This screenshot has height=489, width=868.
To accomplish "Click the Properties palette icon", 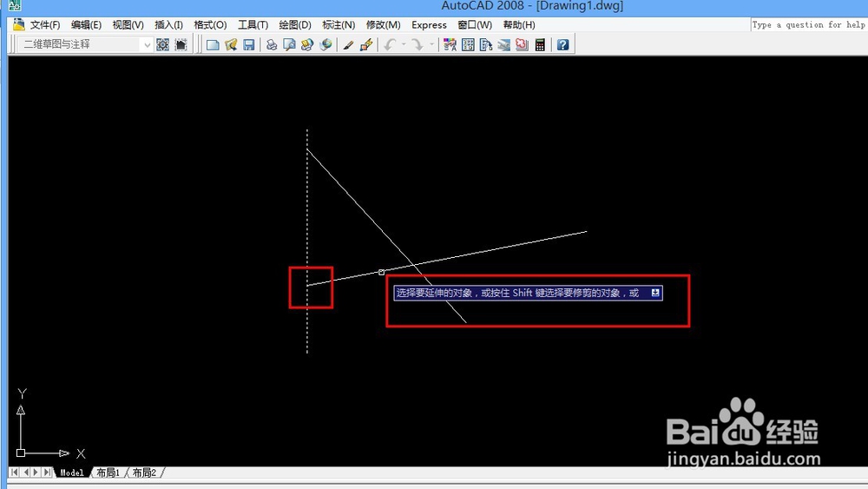I will 450,45.
